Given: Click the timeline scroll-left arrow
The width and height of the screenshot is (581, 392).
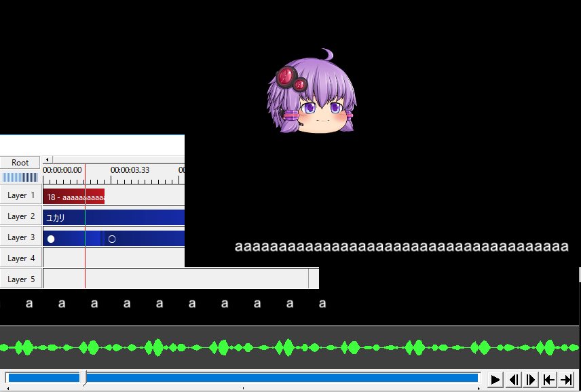Looking at the screenshot, I should [x=48, y=160].
